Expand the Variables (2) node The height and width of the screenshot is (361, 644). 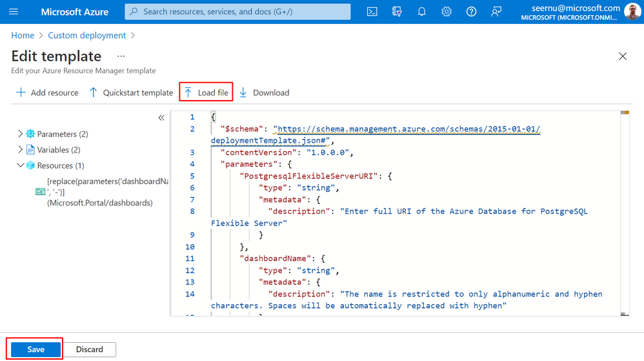click(x=20, y=149)
